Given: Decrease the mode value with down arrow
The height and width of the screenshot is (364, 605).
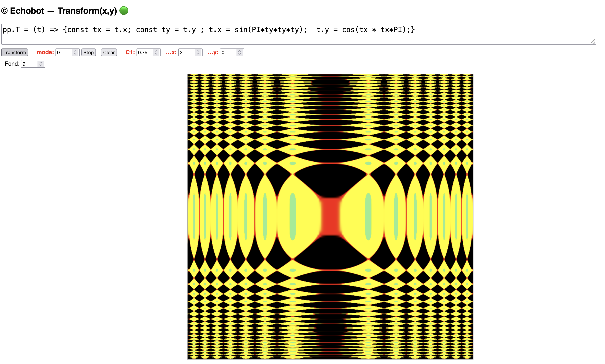Looking at the screenshot, I should [x=75, y=54].
